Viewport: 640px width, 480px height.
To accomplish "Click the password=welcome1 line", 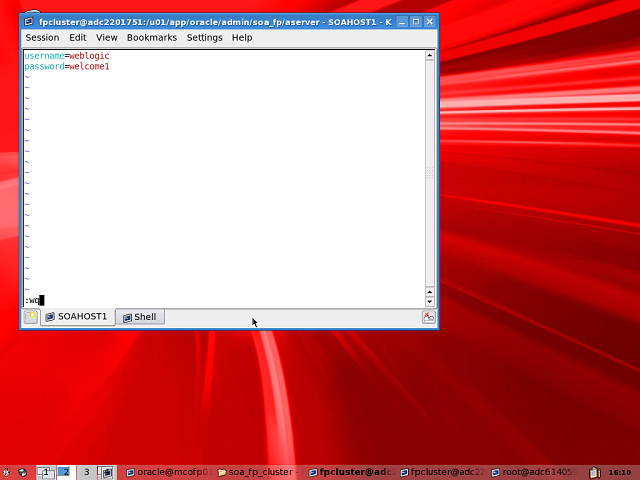I will 67,66.
